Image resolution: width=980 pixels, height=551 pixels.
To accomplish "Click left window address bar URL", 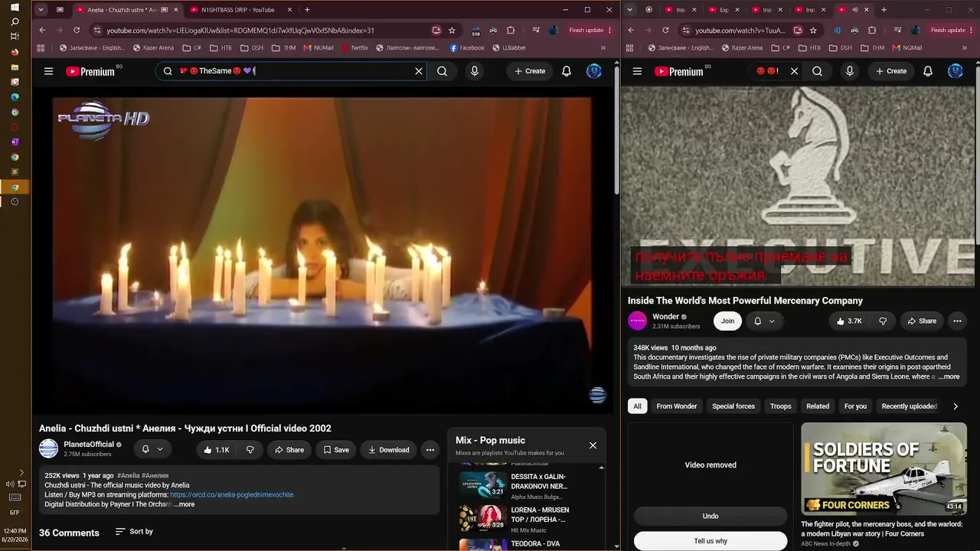I will point(240,31).
